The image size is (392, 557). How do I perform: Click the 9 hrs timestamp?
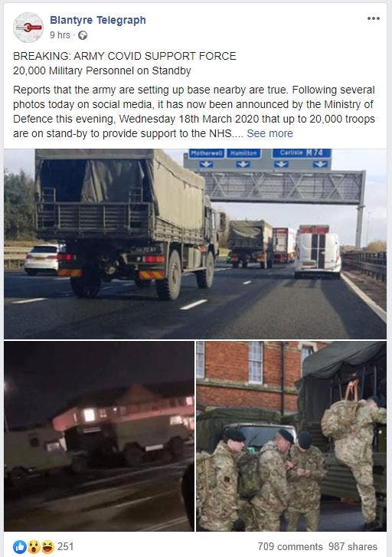(60, 35)
